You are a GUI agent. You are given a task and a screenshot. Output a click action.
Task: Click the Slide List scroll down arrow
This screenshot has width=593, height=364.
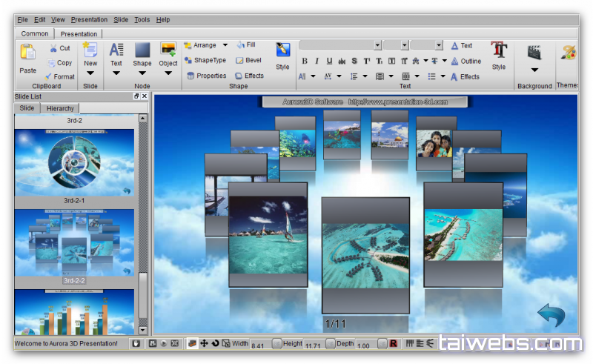143,331
